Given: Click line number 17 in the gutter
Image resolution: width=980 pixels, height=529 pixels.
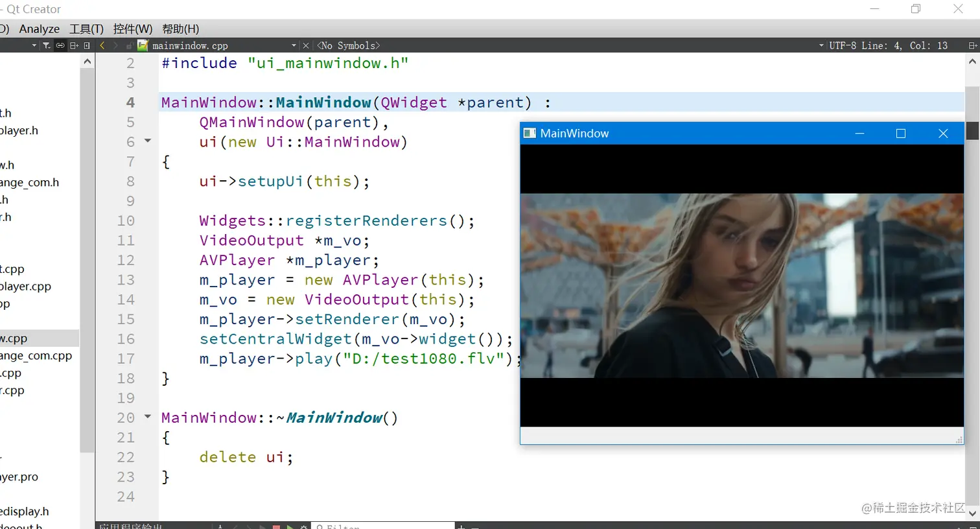Looking at the screenshot, I should click(126, 359).
